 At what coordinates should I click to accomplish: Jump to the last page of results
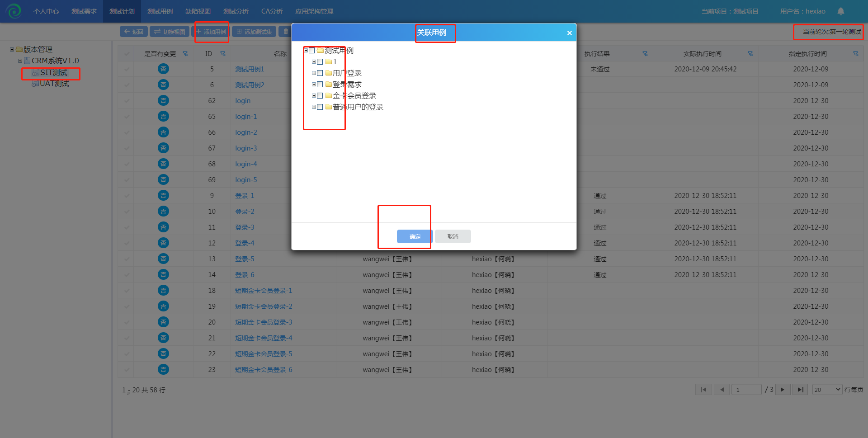click(800, 390)
